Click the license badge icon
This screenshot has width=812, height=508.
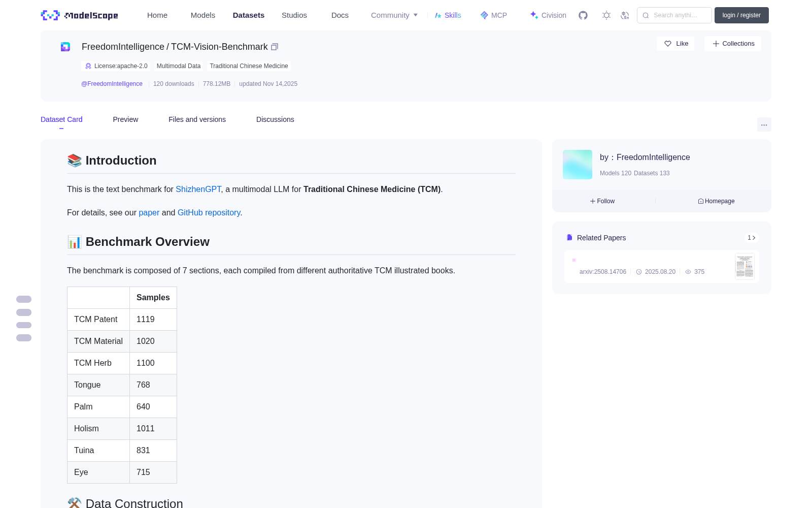(88, 66)
